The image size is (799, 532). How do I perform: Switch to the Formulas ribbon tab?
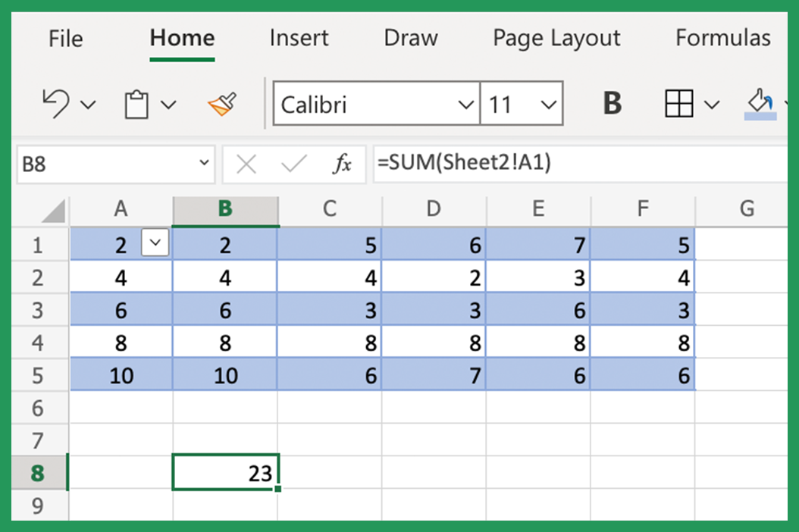(x=722, y=38)
